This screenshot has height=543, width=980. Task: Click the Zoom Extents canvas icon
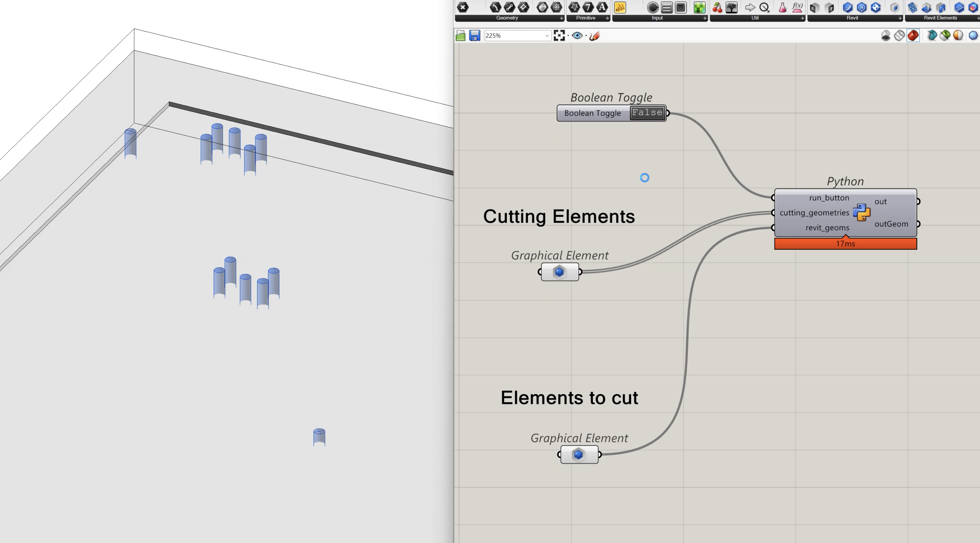(x=559, y=36)
